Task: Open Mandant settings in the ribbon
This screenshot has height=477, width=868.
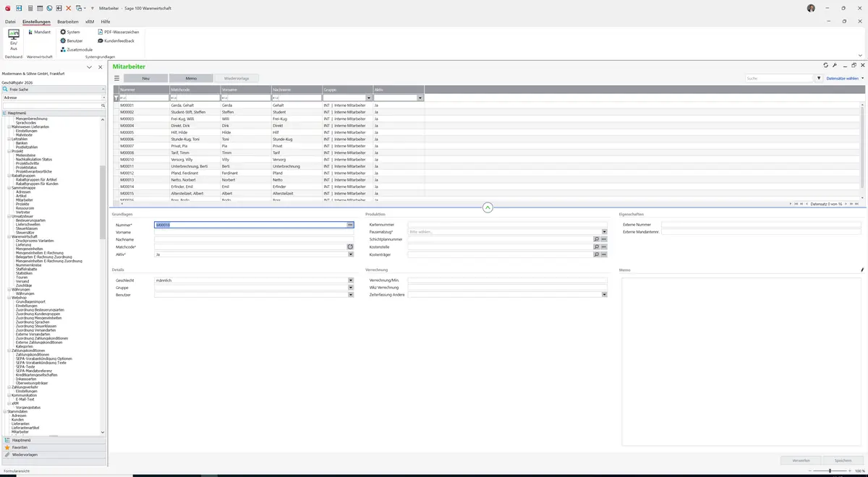Action: point(38,32)
